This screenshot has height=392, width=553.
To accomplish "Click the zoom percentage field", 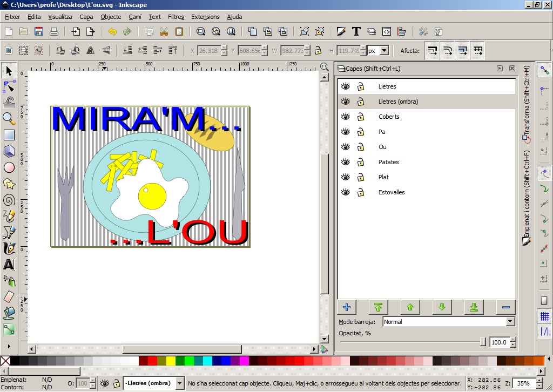I will point(525,383).
